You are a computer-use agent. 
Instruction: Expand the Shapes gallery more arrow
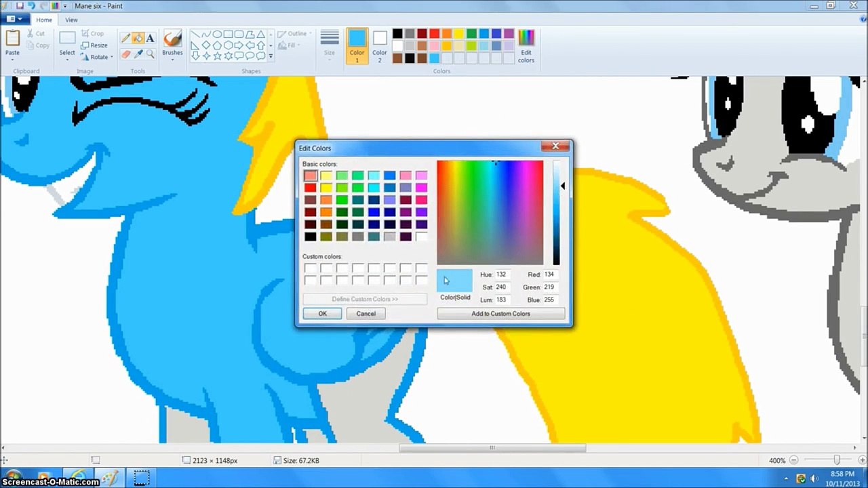[271, 56]
